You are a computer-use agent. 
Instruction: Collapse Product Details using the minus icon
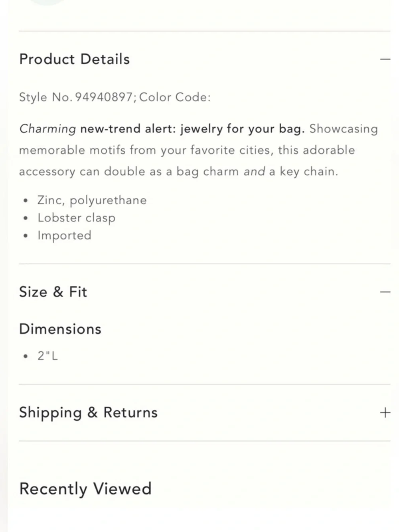(x=385, y=59)
